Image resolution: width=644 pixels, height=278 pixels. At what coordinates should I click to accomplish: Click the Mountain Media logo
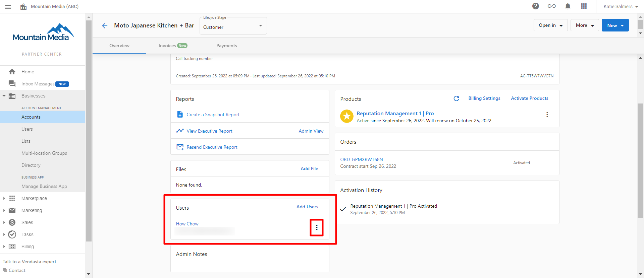pyautogui.click(x=43, y=32)
